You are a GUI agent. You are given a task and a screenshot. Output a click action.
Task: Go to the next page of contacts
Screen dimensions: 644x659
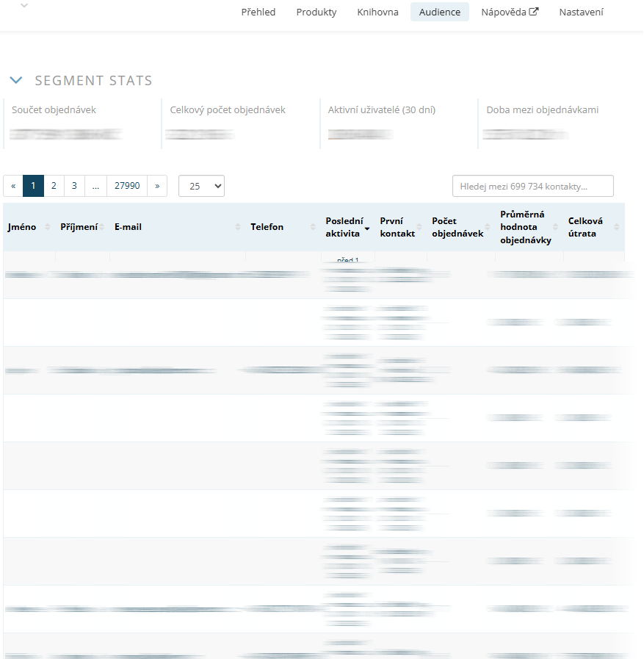tap(157, 186)
